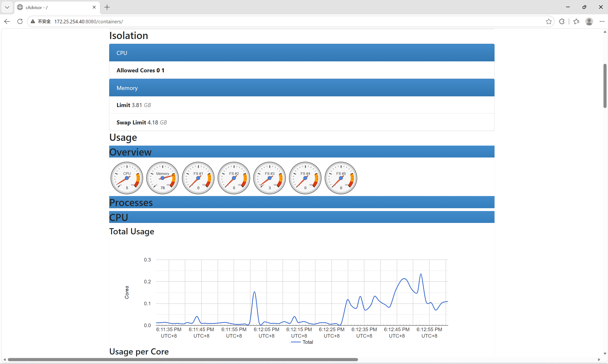608x364 pixels.
Task: Click the FS #3 gauge
Action: [x=270, y=178]
